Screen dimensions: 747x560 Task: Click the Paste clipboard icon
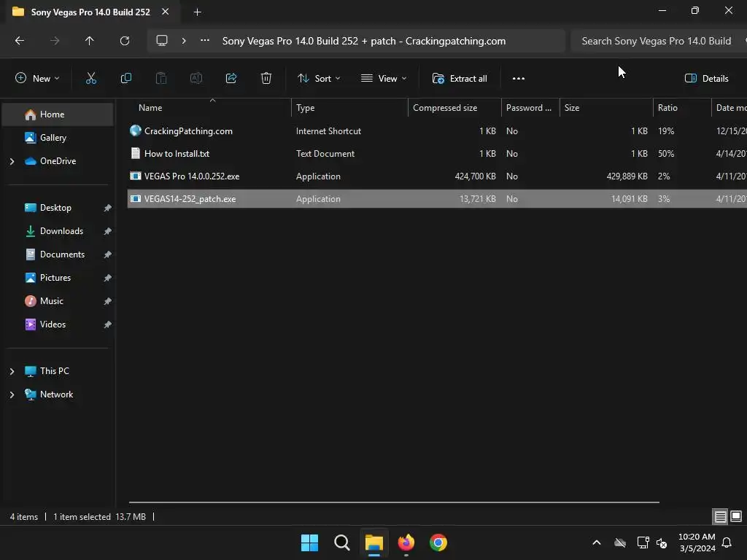point(161,79)
